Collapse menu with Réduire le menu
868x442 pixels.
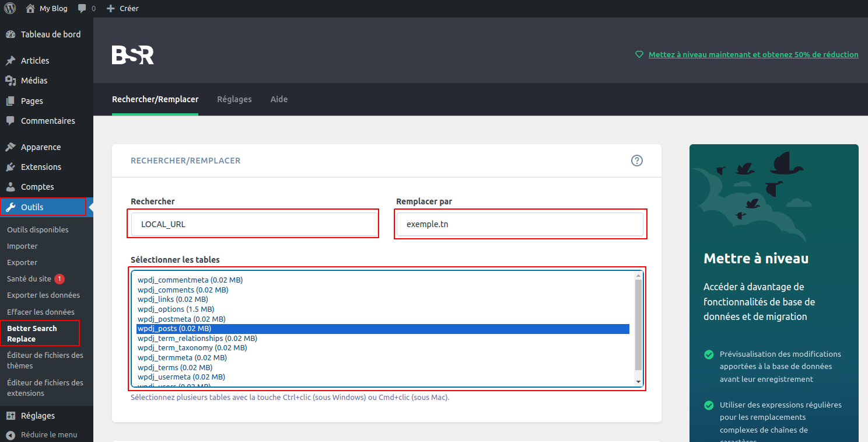48,434
